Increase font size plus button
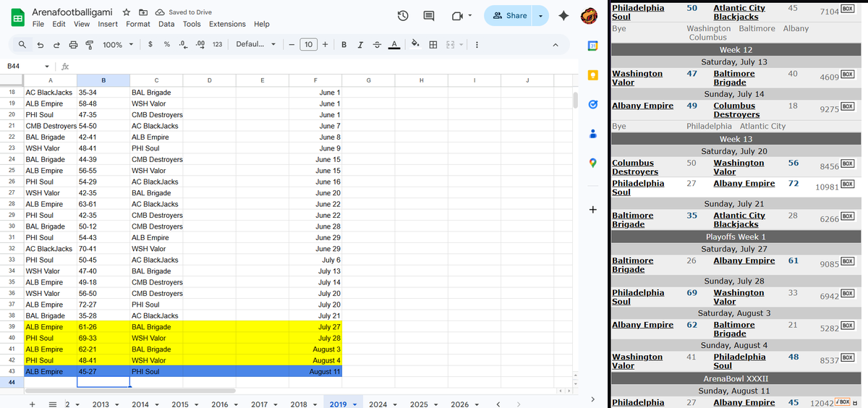Screen dimensions: 868x408 point(325,45)
